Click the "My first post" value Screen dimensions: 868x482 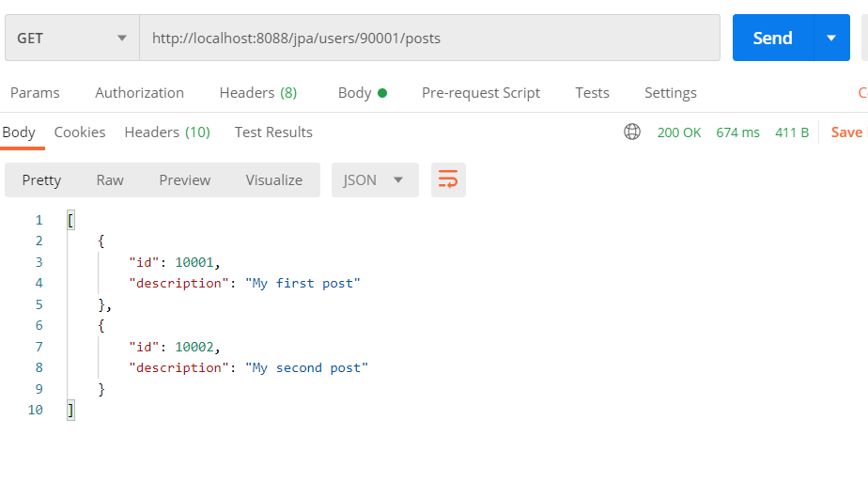(x=302, y=284)
